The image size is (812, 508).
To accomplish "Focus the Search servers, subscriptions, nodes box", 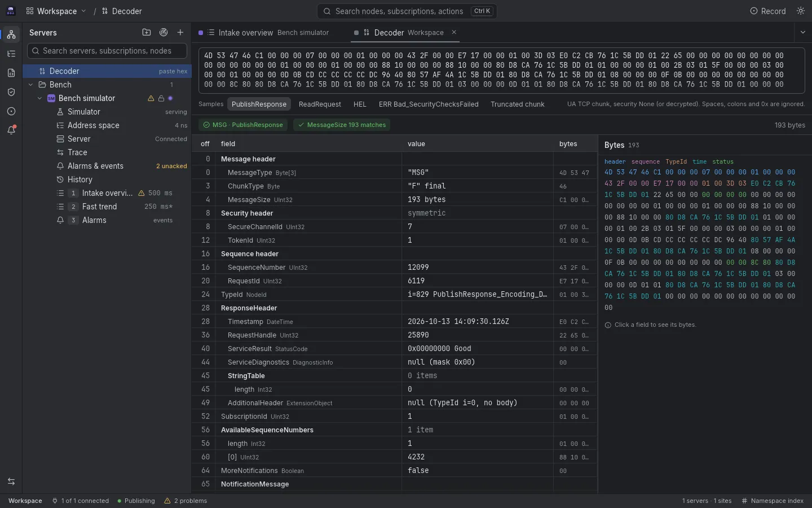I will pos(107,51).
